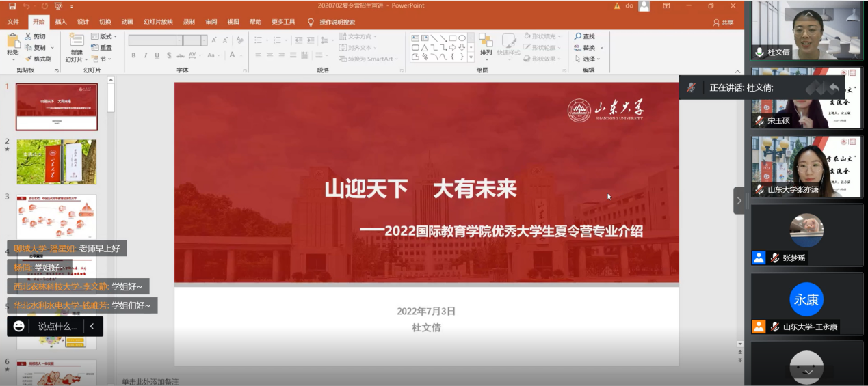Toggle Underline text formatting
The width and height of the screenshot is (868, 386).
[x=157, y=55]
